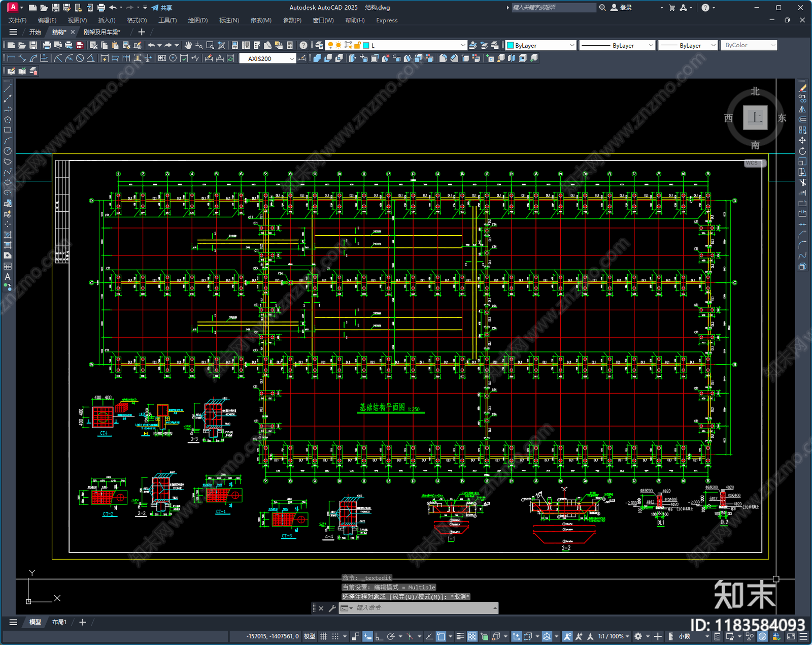Click the Share (共享) button
The height and width of the screenshot is (645, 812).
tap(162, 8)
